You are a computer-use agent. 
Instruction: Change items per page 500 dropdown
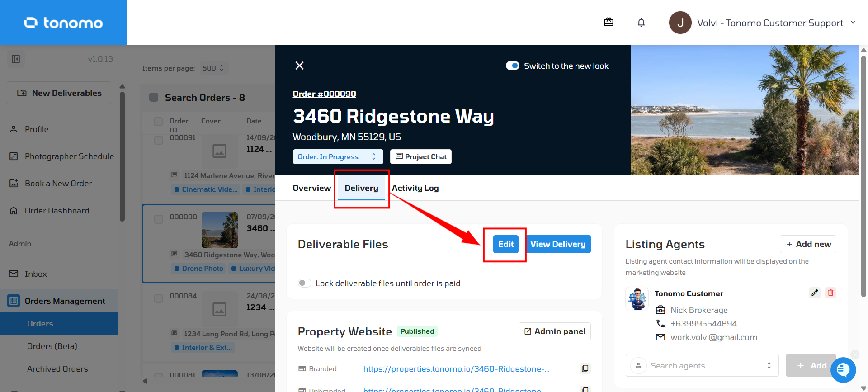coord(214,68)
